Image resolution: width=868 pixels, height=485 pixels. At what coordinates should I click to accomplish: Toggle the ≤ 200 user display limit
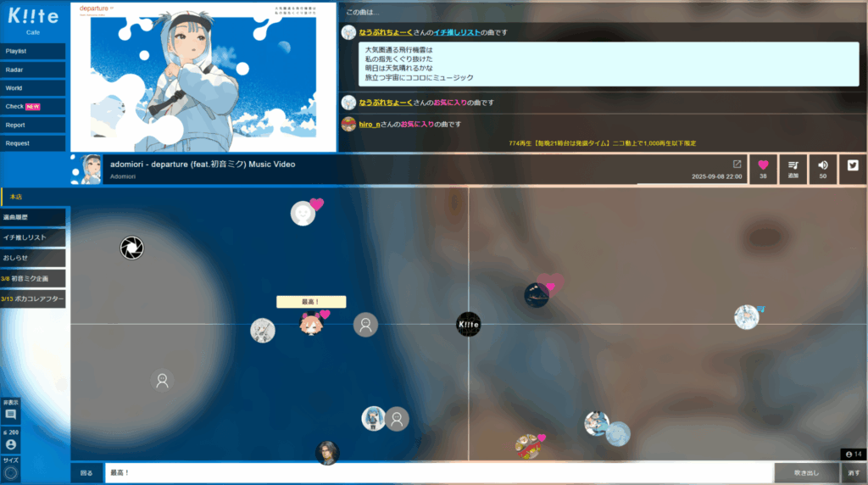click(x=11, y=439)
